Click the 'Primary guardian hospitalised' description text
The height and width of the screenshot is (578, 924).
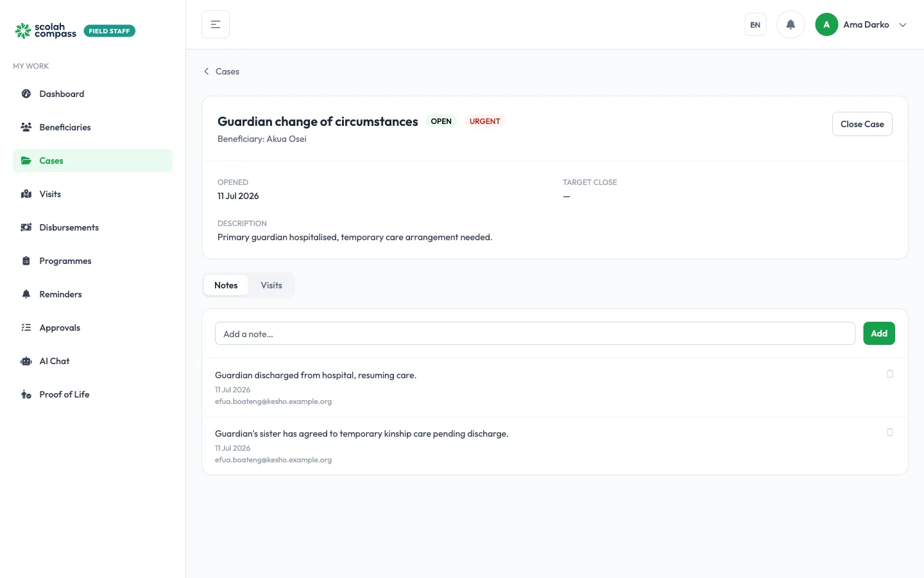pos(355,237)
